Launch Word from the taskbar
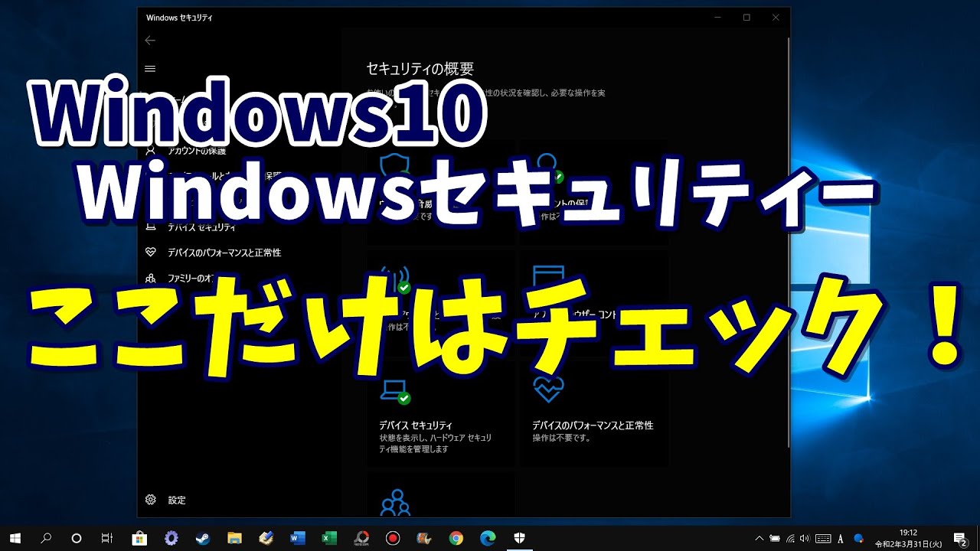 (x=298, y=538)
